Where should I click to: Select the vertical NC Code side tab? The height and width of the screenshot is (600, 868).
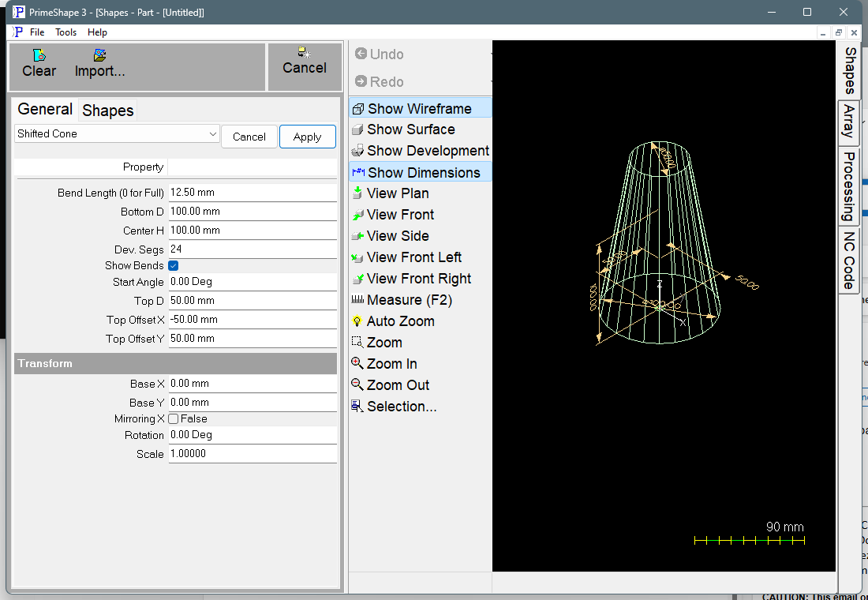point(850,261)
